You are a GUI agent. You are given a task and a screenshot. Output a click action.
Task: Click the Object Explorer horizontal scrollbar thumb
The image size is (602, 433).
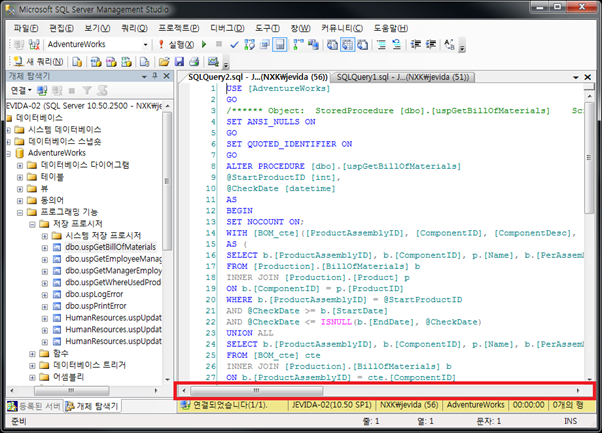[x=71, y=391]
